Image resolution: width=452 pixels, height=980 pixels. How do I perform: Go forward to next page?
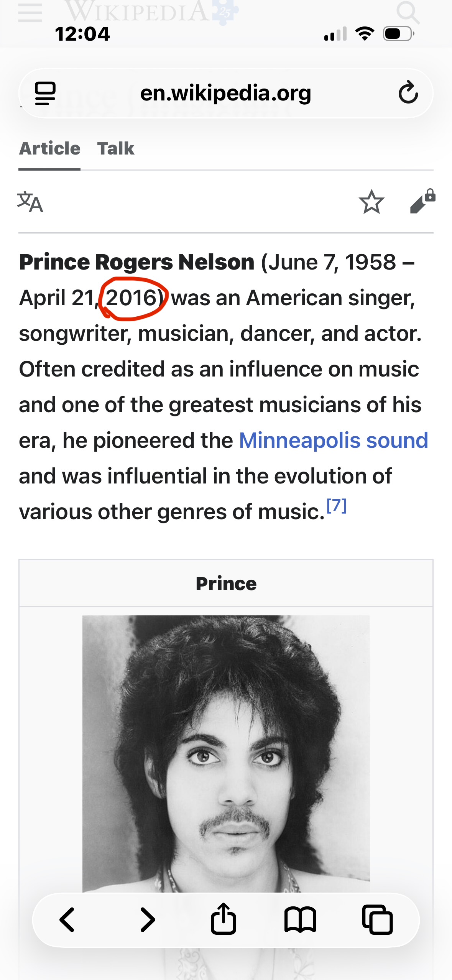[x=148, y=920]
